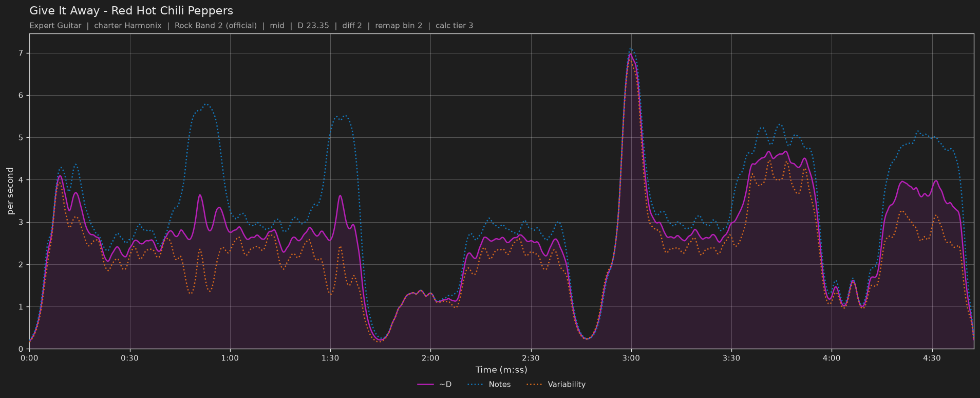Click the "Time (m:ss)" x-axis label
Viewport: 980px width, 398px height.
501,370
